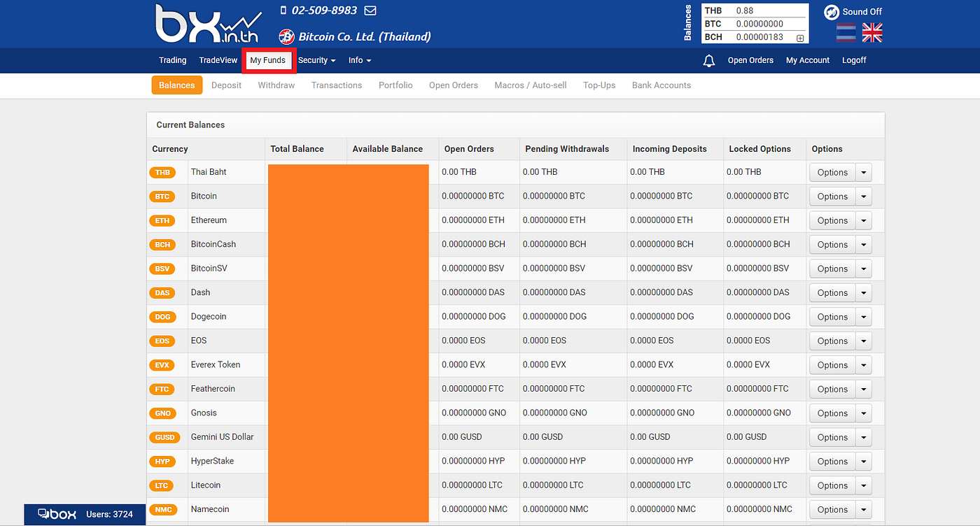Image resolution: width=980 pixels, height=528 pixels.
Task: Click the orange EOS currency badge
Action: pos(162,341)
